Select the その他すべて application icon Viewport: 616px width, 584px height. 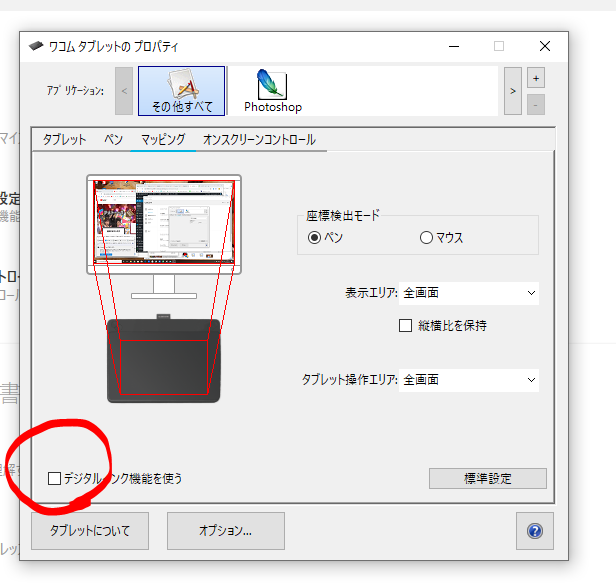(x=181, y=91)
